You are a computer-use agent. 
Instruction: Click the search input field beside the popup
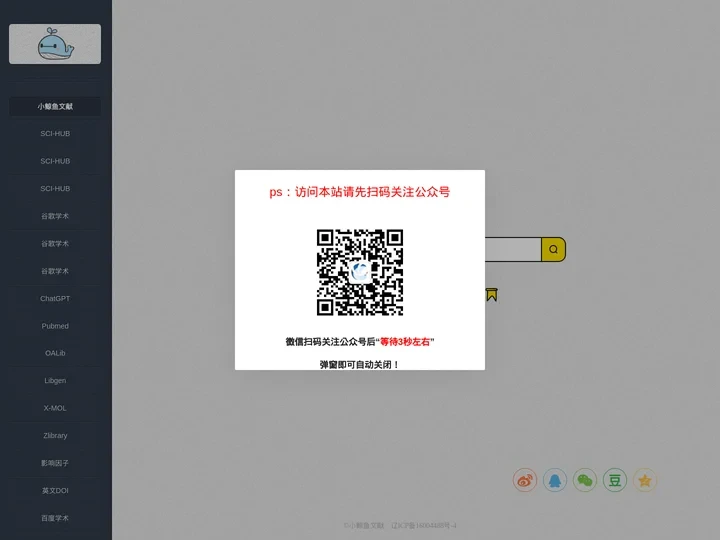[x=513, y=249]
